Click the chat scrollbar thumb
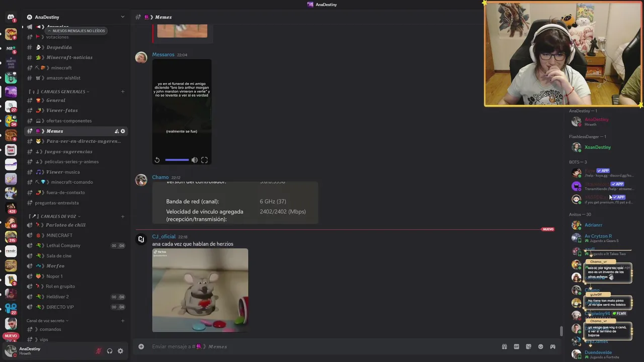 click(x=561, y=331)
